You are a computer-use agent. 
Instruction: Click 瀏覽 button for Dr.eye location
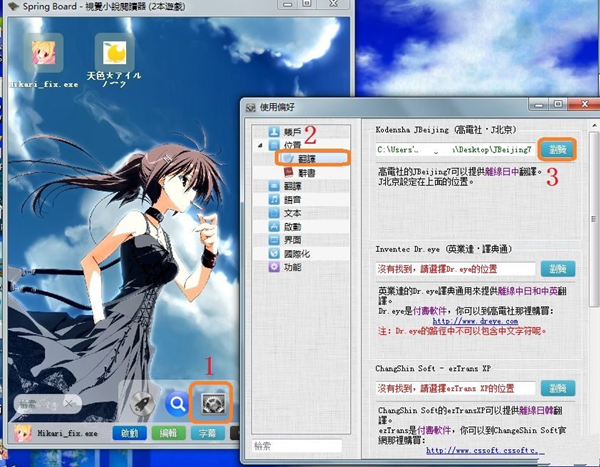tap(558, 269)
